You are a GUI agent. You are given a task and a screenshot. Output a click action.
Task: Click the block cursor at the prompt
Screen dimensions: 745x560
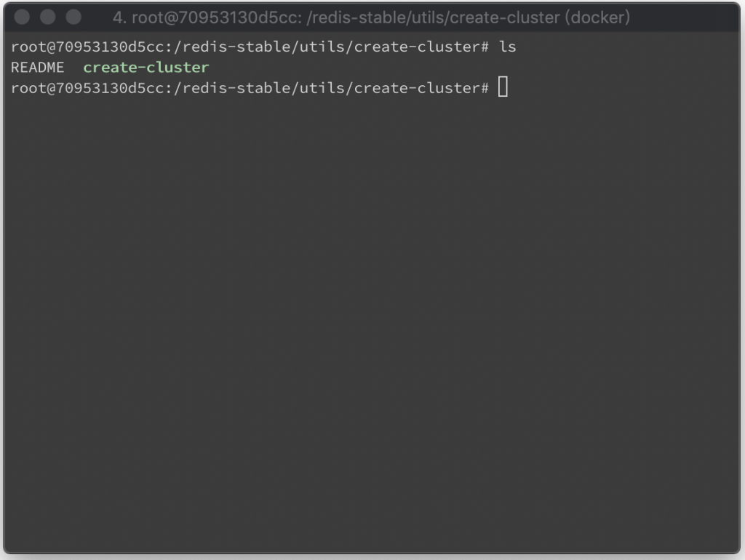(503, 88)
